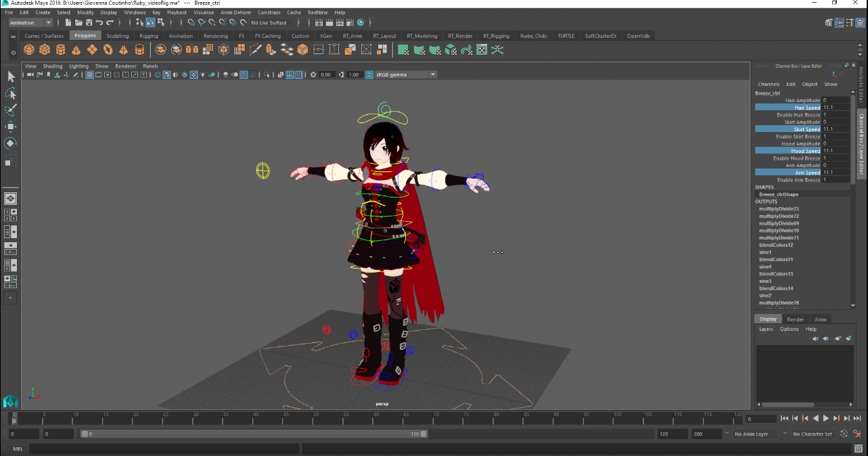Switch to single perspective view layout
Image resolution: width=868 pixels, height=456 pixels.
pos(11,198)
